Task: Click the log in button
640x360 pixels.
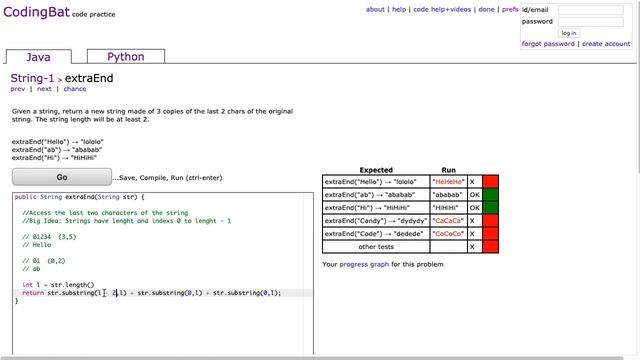Action: coord(569,33)
